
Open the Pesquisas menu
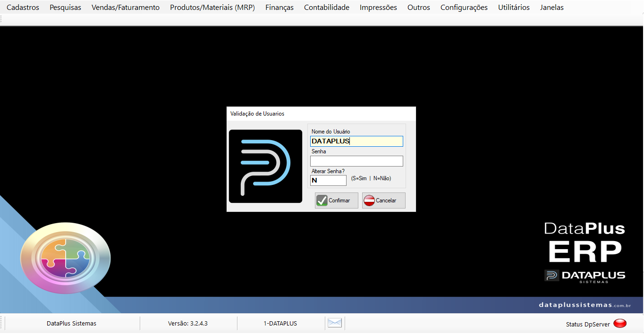coord(66,8)
